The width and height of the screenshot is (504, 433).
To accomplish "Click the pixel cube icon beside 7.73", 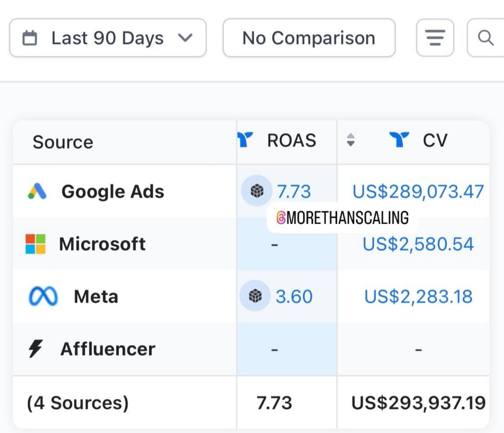I will pos(257,191).
